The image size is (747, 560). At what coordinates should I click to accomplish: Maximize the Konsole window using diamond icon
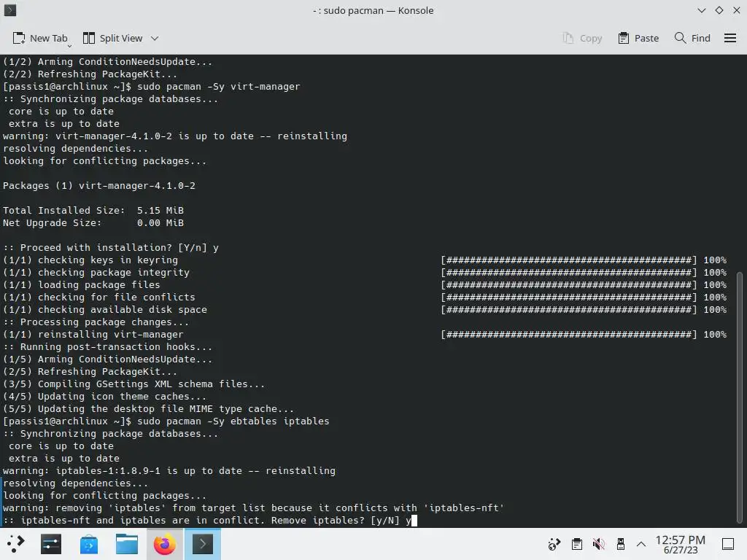(719, 10)
